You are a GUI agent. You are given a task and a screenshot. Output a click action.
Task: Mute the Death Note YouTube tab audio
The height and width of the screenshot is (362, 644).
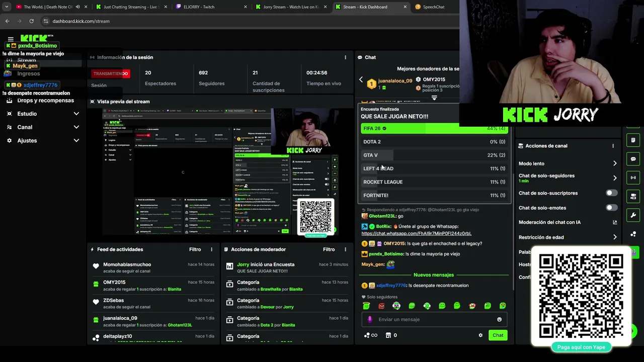(x=77, y=7)
